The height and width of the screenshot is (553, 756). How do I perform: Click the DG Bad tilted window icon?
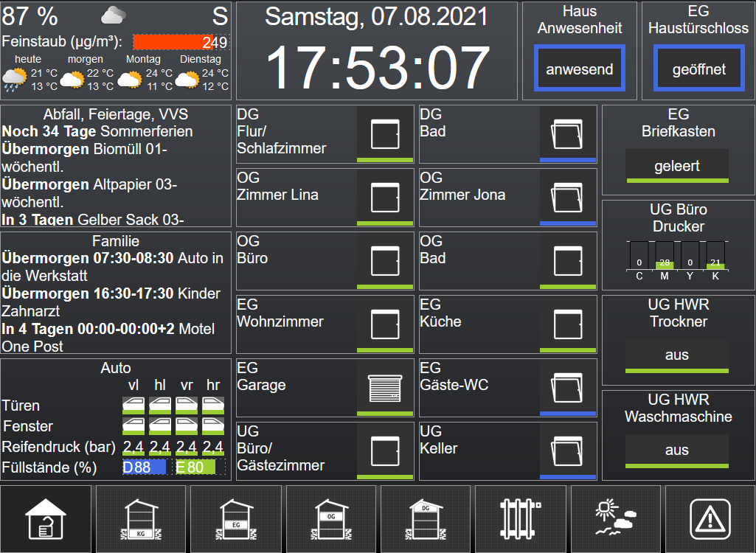567,133
